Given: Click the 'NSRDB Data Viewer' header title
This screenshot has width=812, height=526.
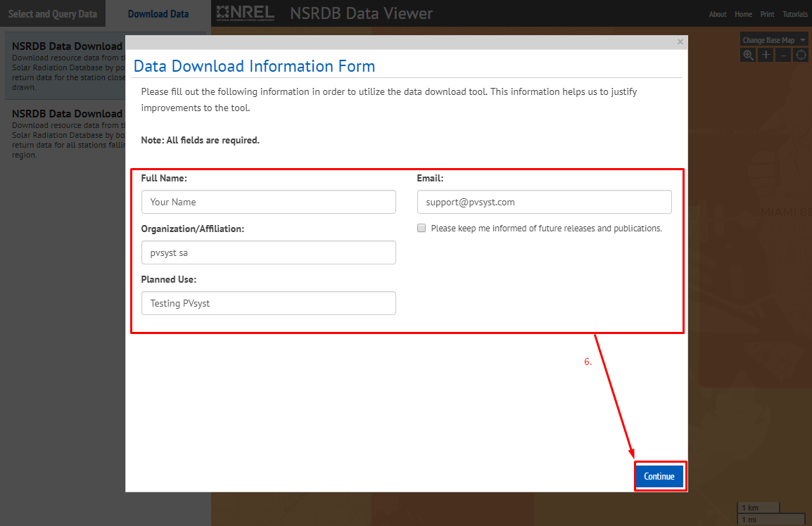Looking at the screenshot, I should pyautogui.click(x=361, y=13).
